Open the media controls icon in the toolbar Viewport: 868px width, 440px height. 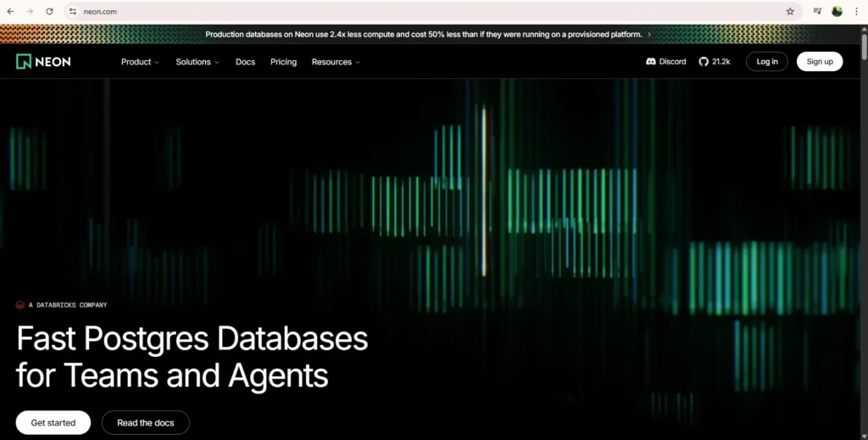coord(817,12)
